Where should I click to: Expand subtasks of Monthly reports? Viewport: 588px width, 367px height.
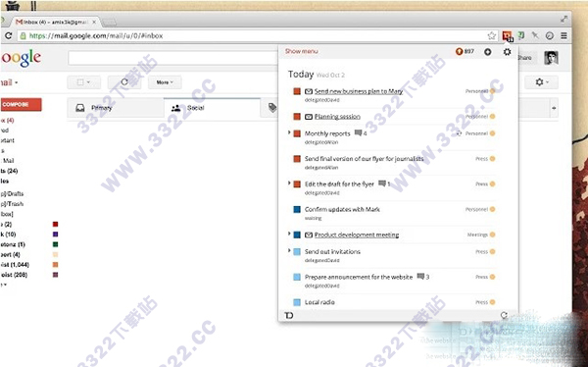coord(289,132)
